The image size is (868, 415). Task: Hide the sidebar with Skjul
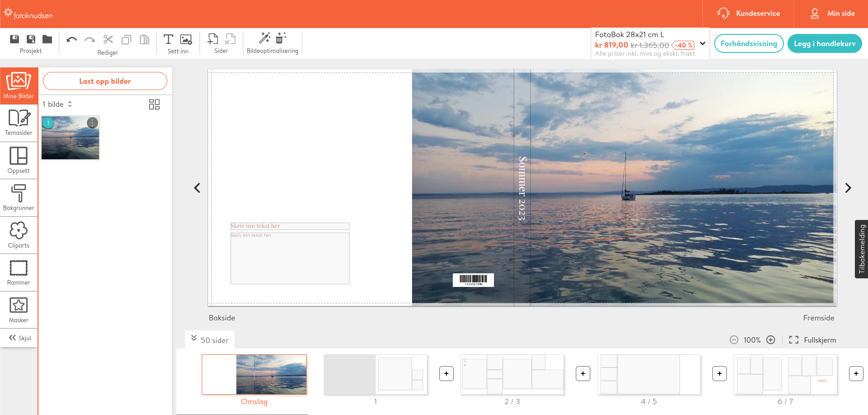20,338
